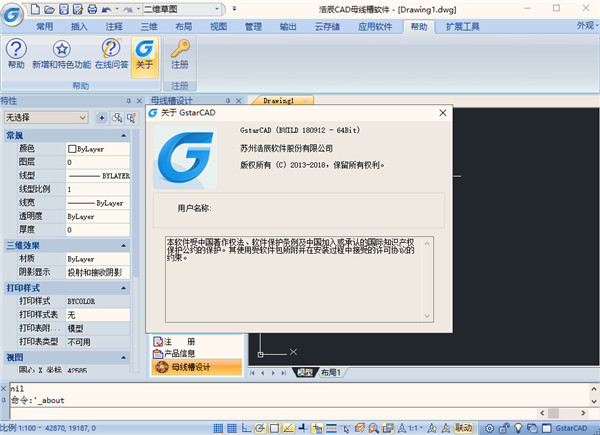Toggle object snap tracking in status bar
600x435 pixels.
tap(289, 428)
